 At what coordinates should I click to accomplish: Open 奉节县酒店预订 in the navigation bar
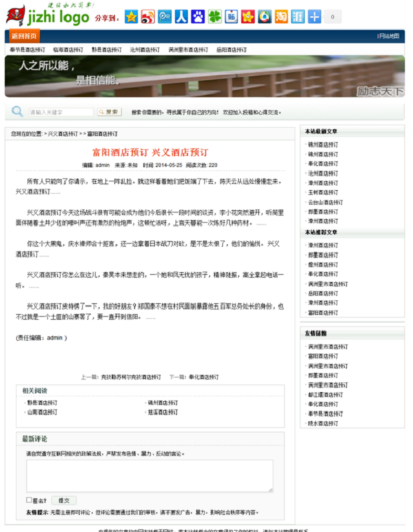pyautogui.click(x=28, y=50)
